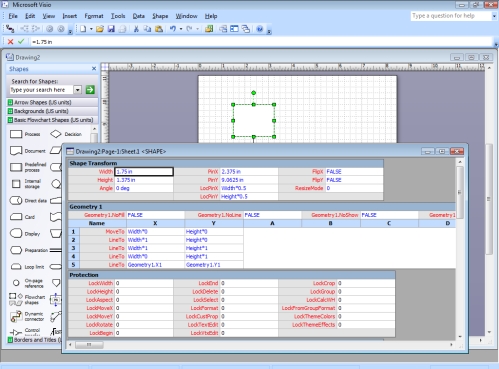The height and width of the screenshot is (369, 499).
Task: Click the formula tracing toolbar icon
Action: pyautogui.click(x=10, y=29)
